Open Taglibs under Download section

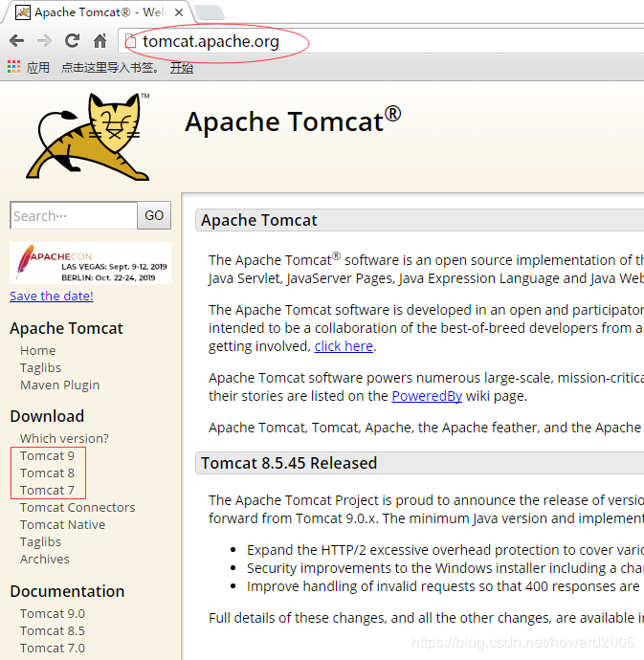(40, 542)
